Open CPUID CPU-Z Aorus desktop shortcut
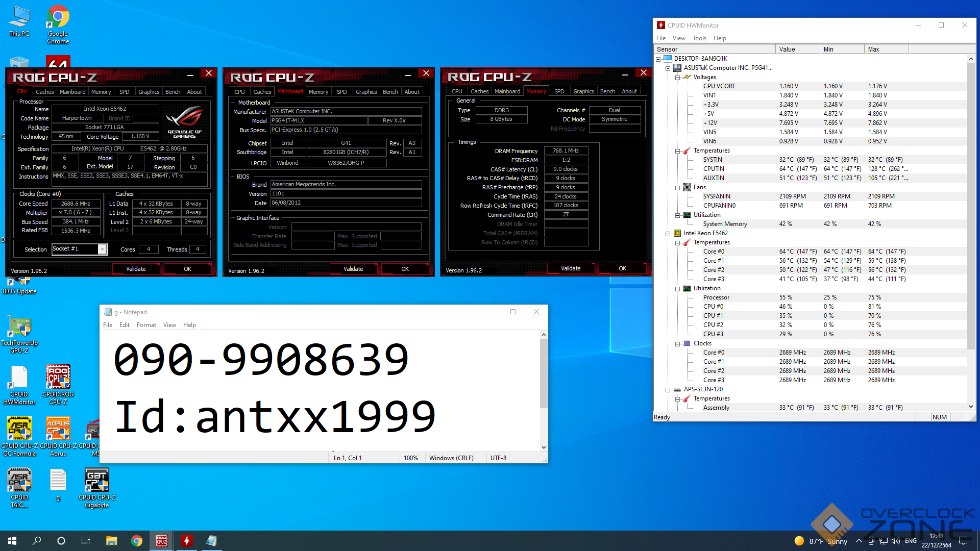This screenshot has height=551, width=980. pos(58,437)
